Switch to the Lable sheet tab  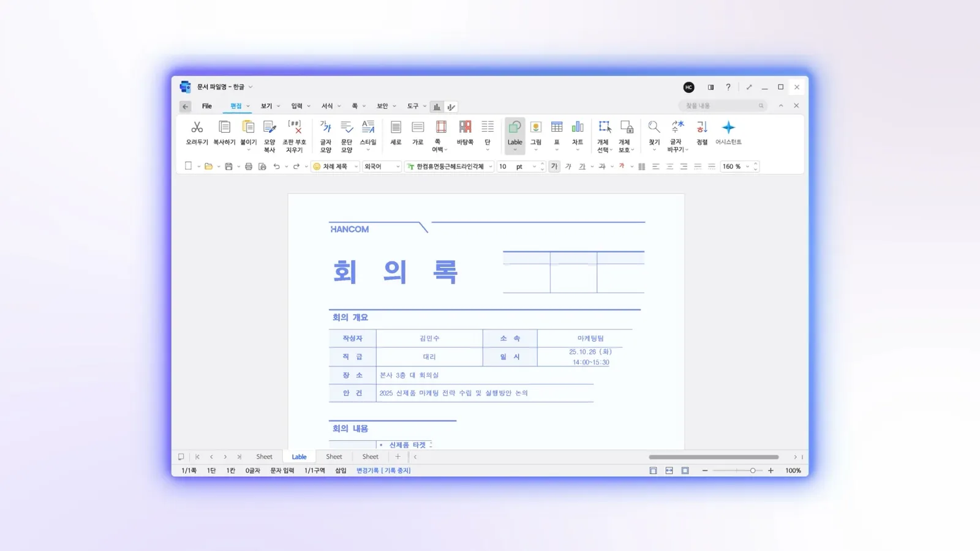coord(299,457)
